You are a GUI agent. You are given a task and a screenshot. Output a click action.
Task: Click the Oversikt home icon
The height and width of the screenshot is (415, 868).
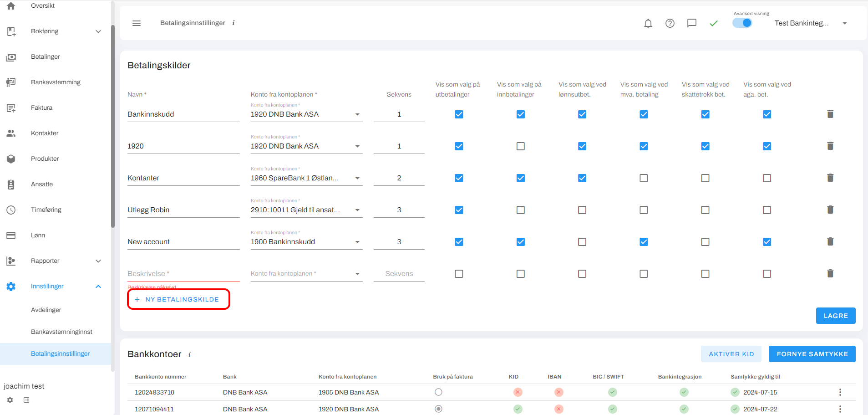pyautogui.click(x=11, y=6)
